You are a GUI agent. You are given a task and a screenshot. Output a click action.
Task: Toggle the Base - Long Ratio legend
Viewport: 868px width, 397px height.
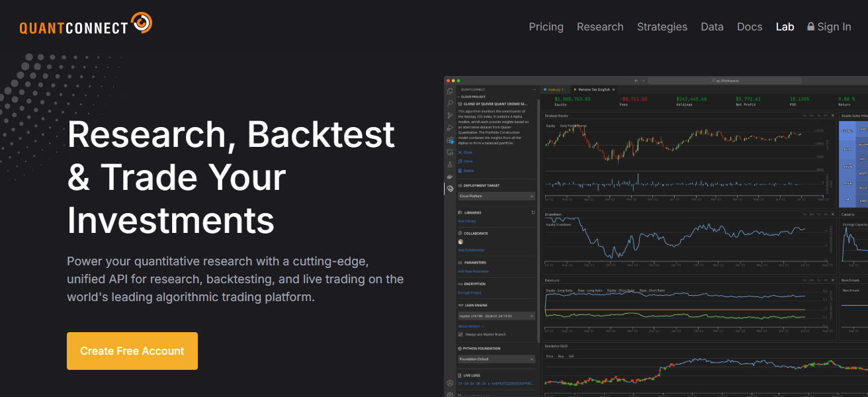click(x=590, y=290)
